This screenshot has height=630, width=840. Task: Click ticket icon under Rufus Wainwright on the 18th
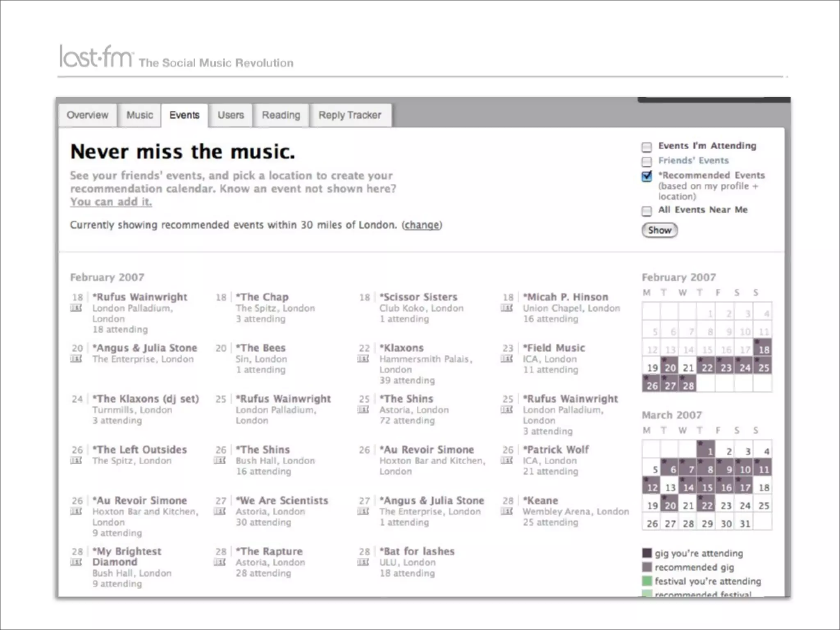[x=76, y=308]
